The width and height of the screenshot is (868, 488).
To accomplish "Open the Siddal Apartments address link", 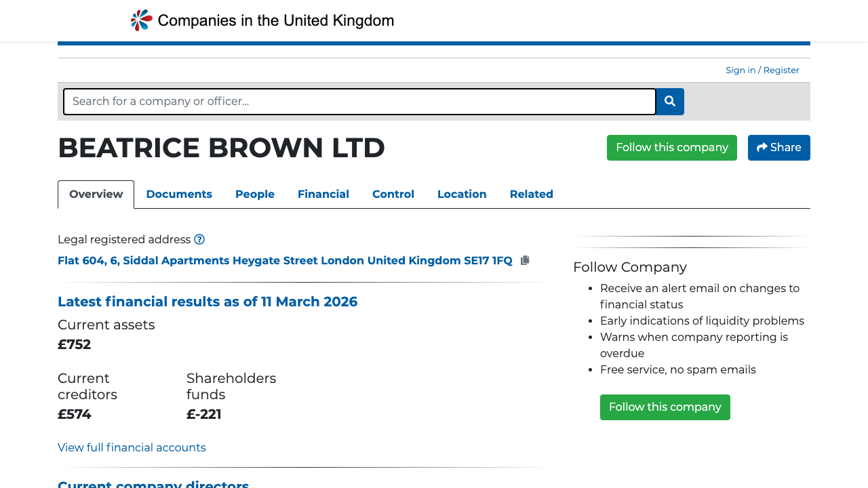I will (x=285, y=260).
